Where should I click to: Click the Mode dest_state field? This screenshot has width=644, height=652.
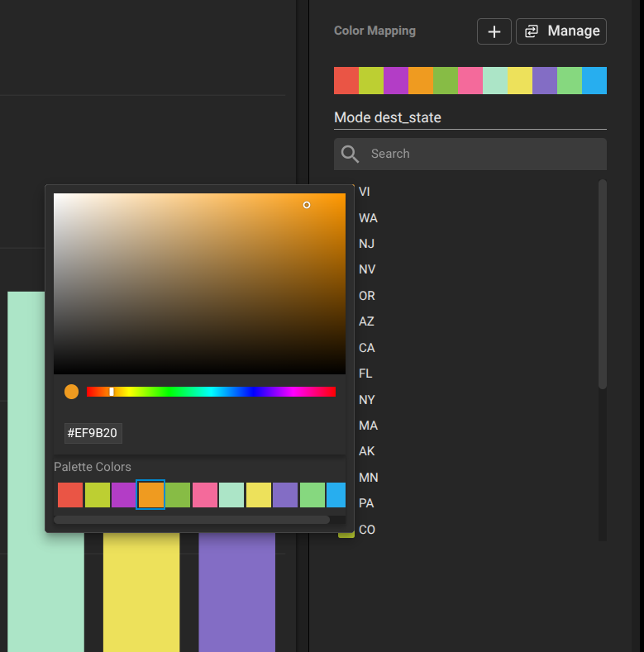click(470, 118)
